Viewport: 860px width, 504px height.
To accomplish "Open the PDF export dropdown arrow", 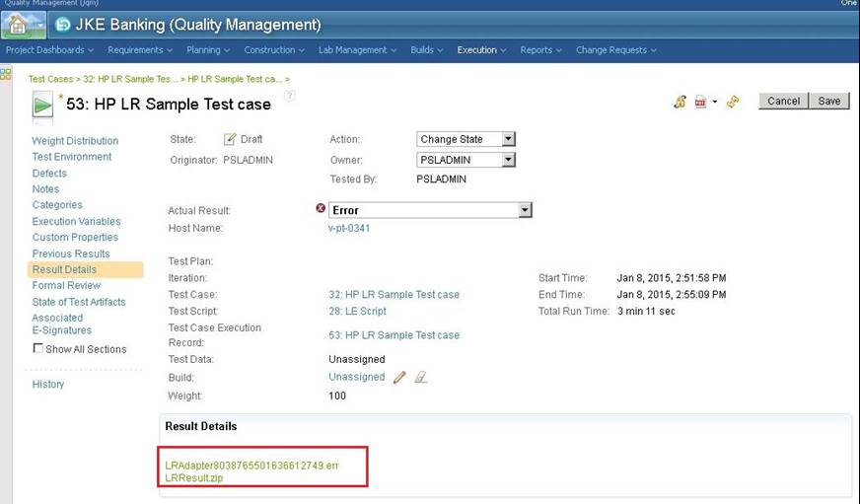I will [x=715, y=102].
